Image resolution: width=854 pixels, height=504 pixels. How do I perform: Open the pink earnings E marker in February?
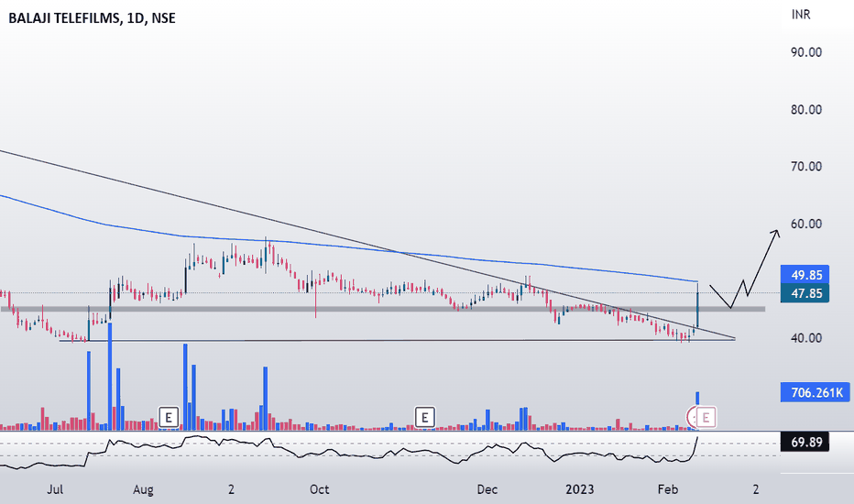coord(706,418)
